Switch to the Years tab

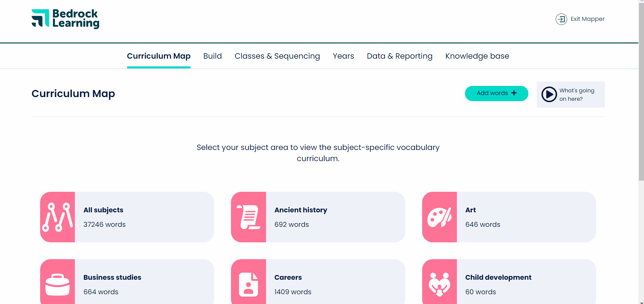coord(343,56)
